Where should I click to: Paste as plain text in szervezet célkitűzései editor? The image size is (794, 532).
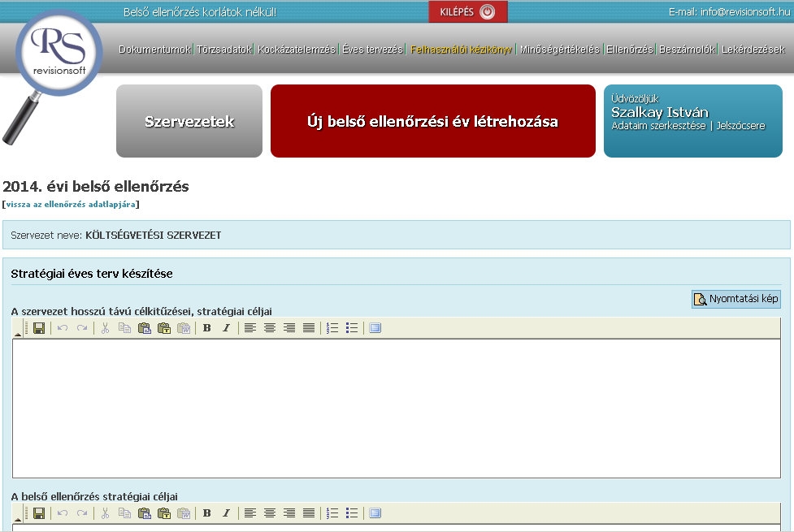tap(164, 328)
